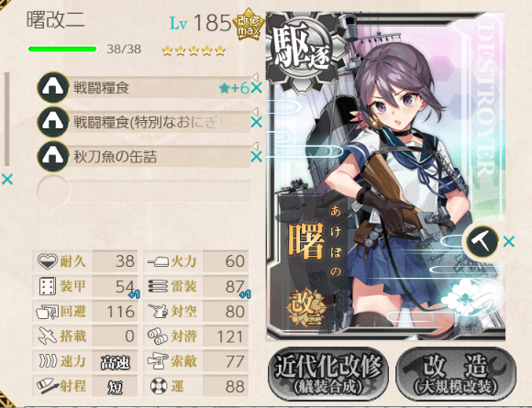Remove the expansion slot item with X
Screen dimensions: 532x408
[508, 241]
